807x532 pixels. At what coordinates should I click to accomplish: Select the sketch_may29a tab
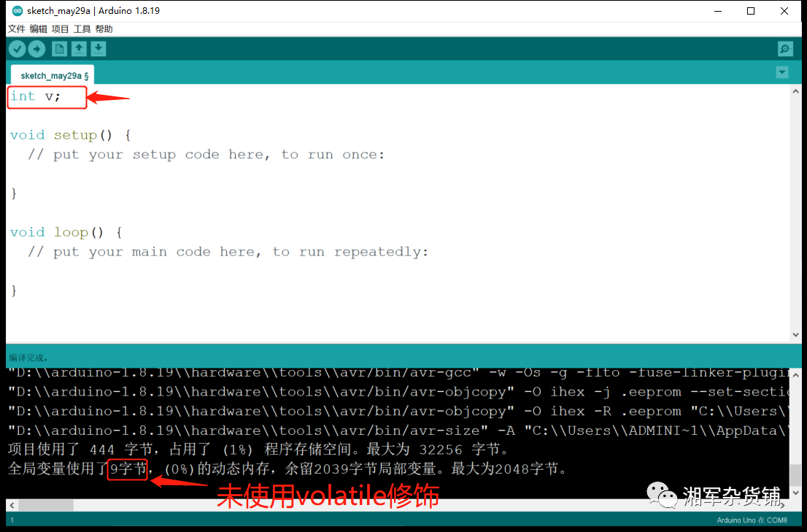[x=53, y=76]
